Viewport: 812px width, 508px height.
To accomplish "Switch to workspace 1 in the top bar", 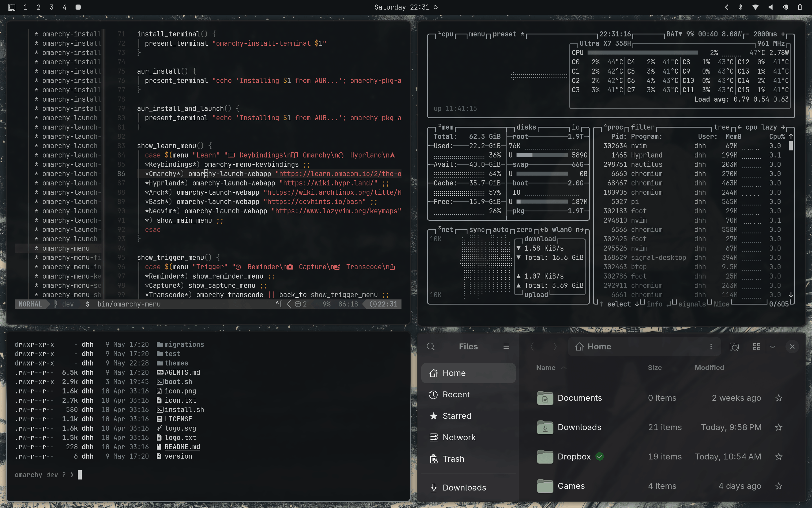I will pyautogui.click(x=25, y=7).
